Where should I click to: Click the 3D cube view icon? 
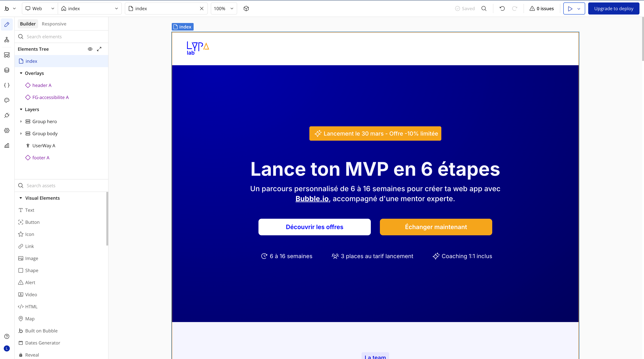click(x=246, y=8)
